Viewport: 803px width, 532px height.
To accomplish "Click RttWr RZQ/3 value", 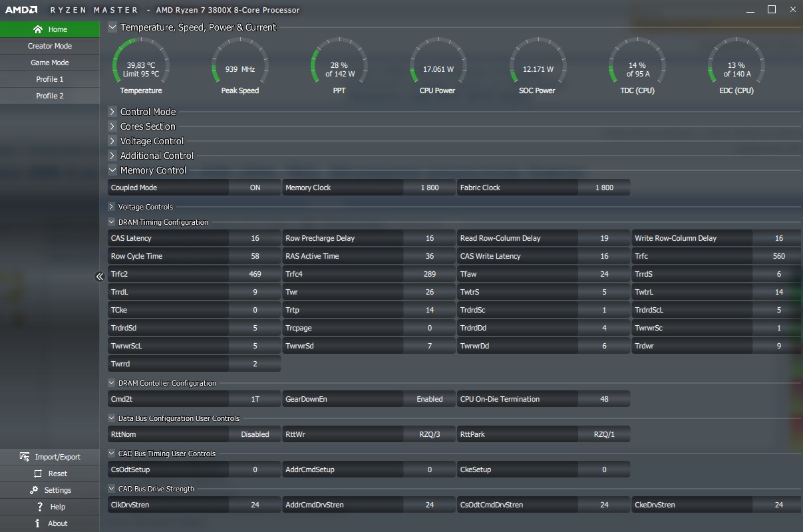I will (429, 434).
